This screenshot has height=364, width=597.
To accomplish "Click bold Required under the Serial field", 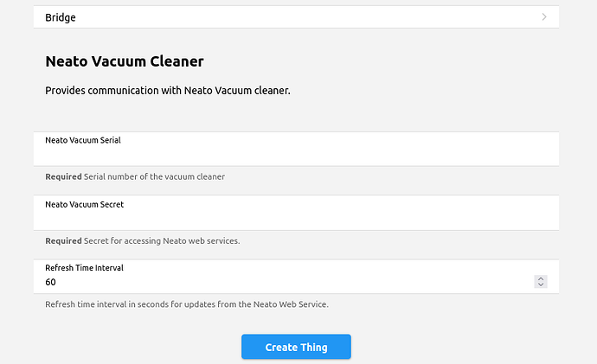I will [63, 176].
